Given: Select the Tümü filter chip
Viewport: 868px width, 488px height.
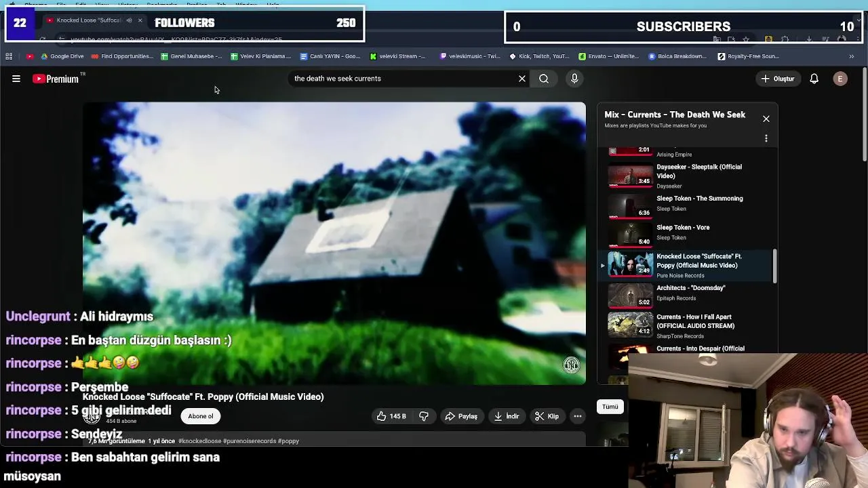Looking at the screenshot, I should point(610,407).
